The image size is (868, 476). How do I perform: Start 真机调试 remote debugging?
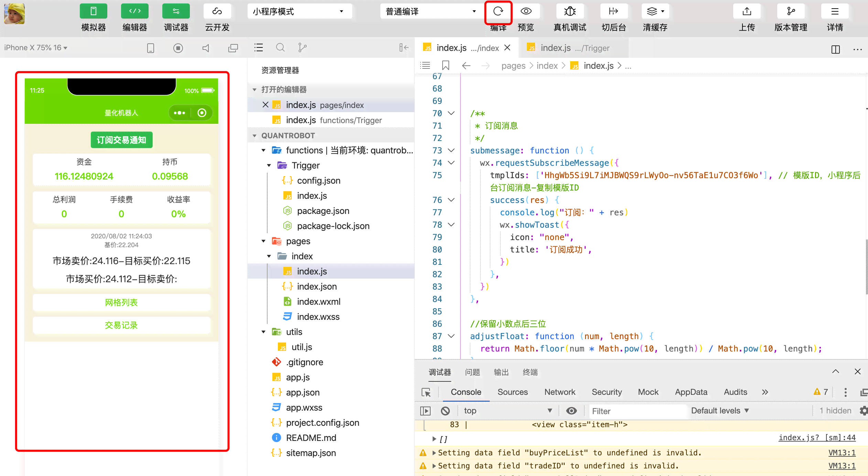pos(570,11)
